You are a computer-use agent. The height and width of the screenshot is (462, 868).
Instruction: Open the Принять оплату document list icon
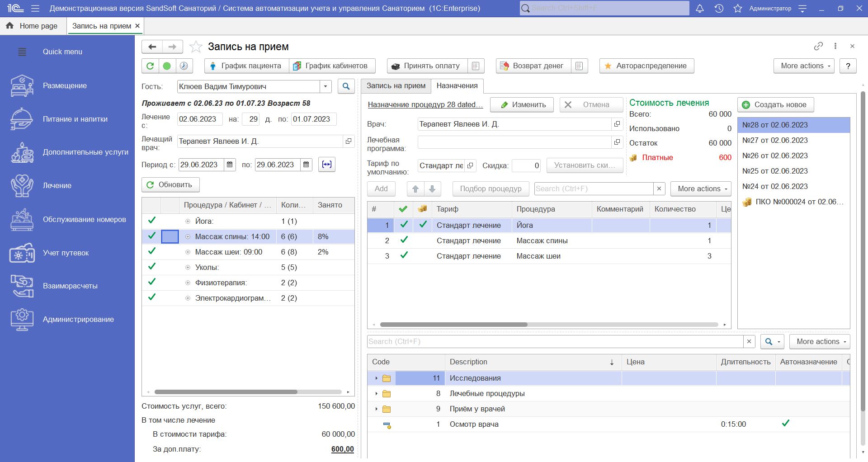click(476, 66)
